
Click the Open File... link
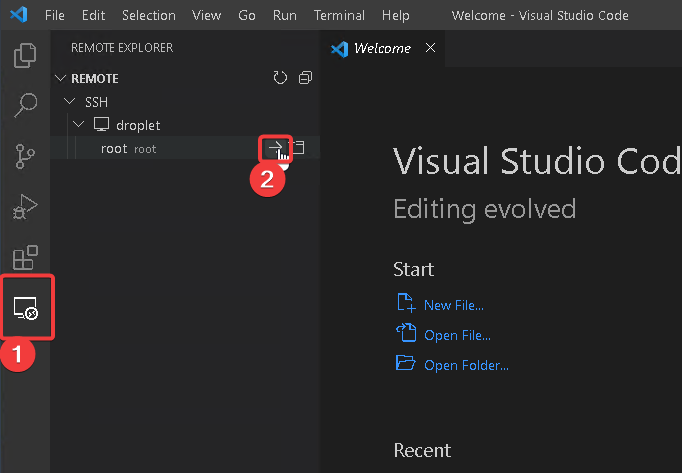point(458,335)
